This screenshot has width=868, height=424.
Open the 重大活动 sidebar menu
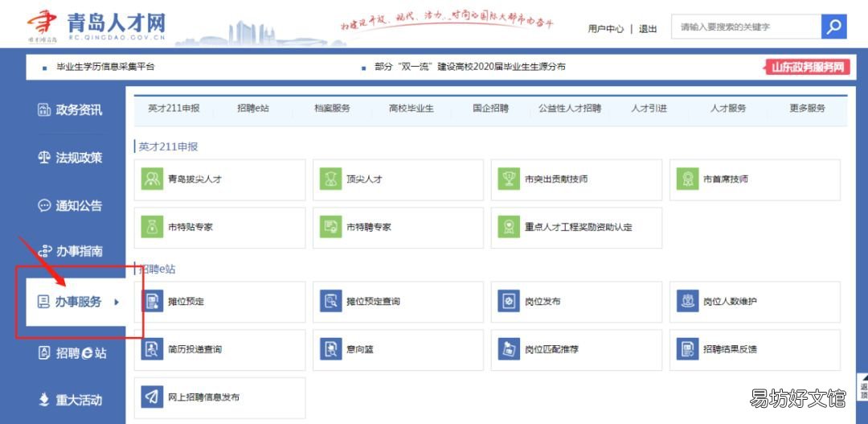(79, 400)
